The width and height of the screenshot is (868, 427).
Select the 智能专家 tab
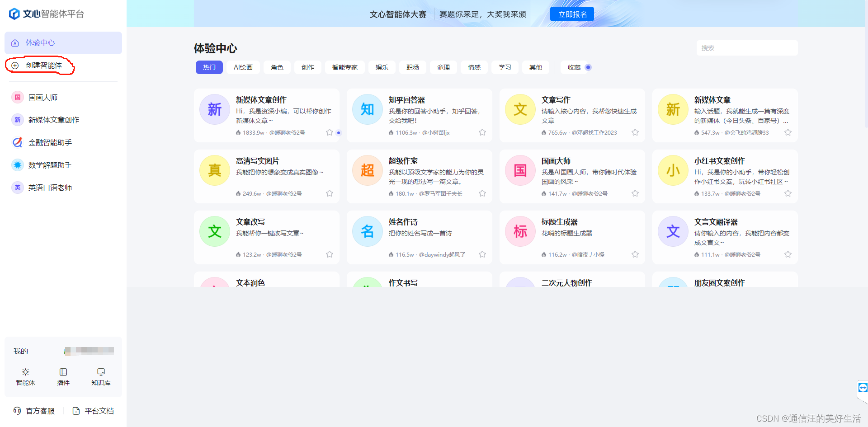tap(345, 67)
